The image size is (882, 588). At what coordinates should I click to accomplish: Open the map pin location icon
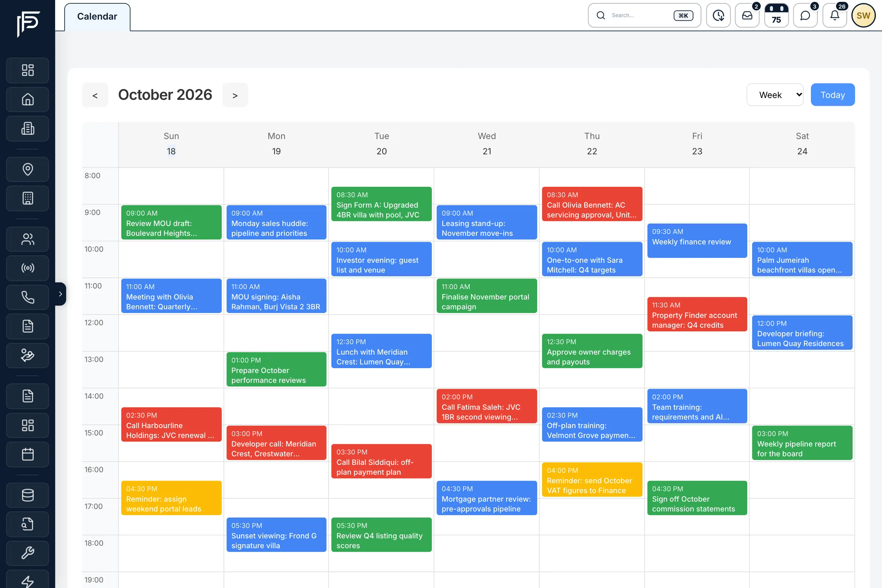click(27, 169)
